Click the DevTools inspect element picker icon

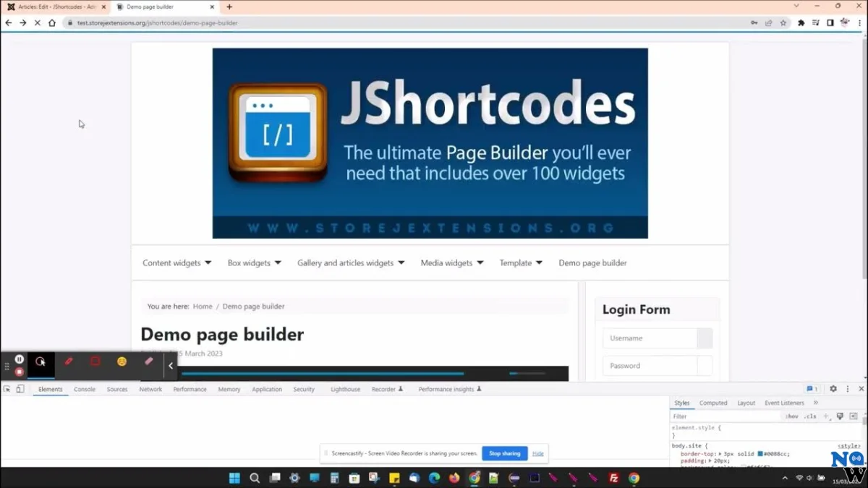pyautogui.click(x=7, y=389)
